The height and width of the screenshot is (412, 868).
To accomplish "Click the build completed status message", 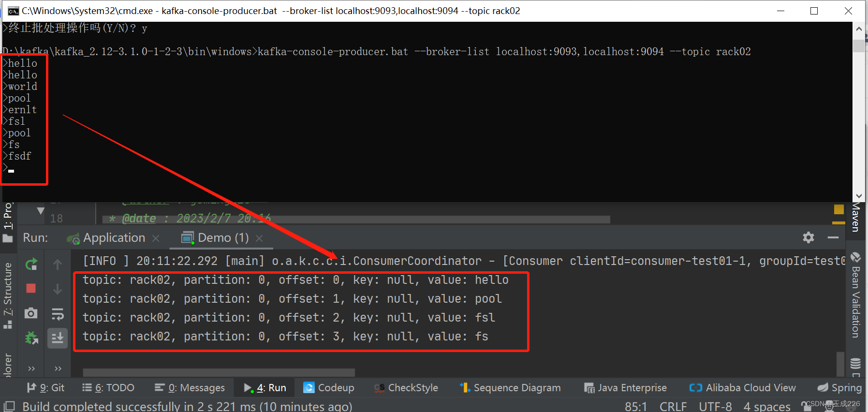I will pos(188,406).
